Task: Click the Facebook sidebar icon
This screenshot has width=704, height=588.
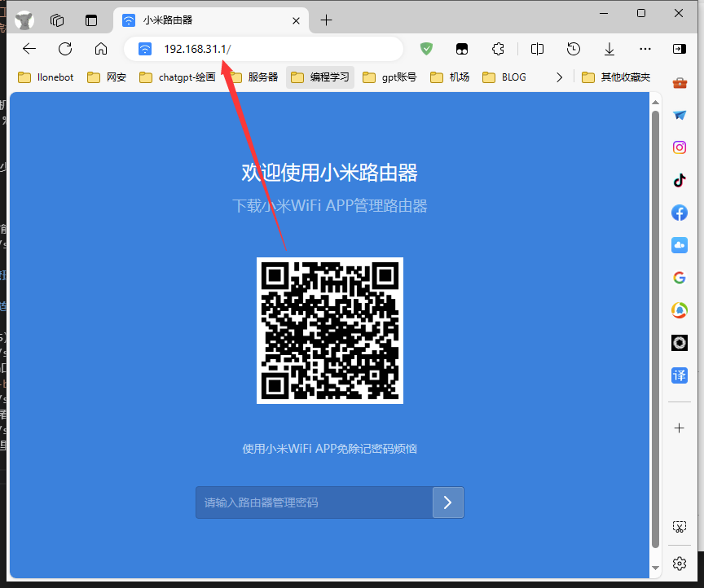Action: tap(679, 213)
